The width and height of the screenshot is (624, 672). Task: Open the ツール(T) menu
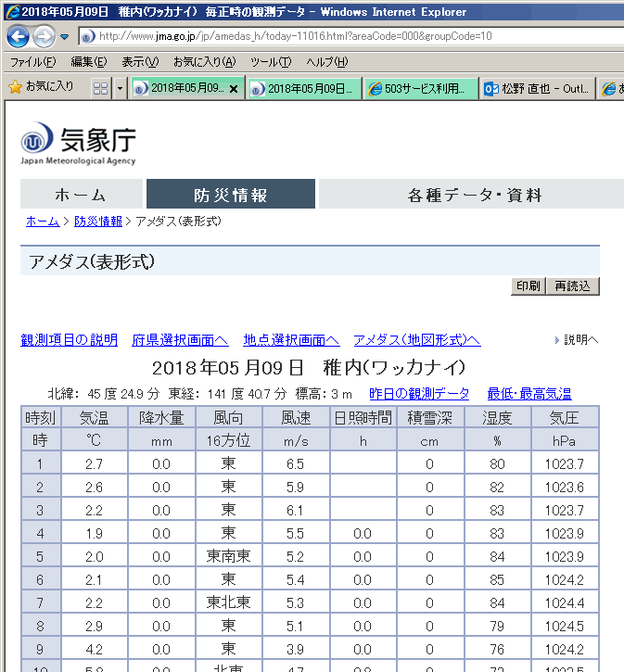click(271, 62)
